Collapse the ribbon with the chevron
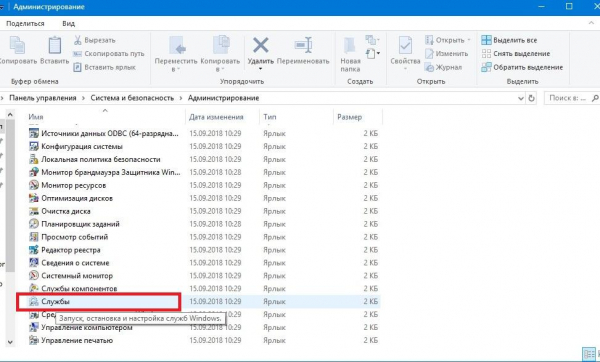Screen dimensions: 600x362 click(x=591, y=23)
